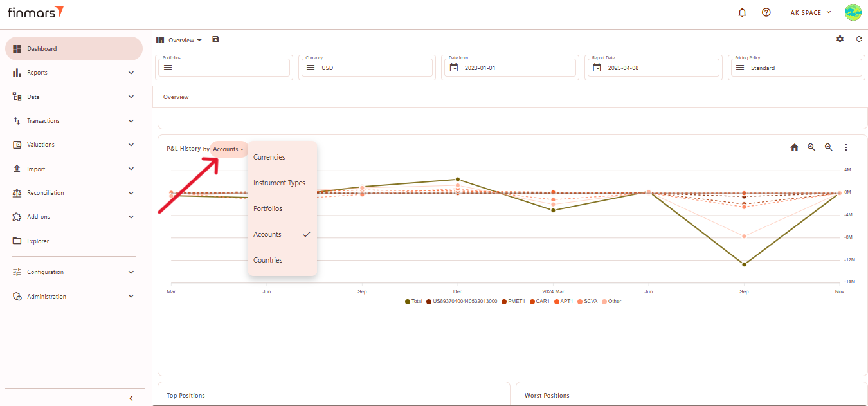This screenshot has height=406, width=868.
Task: Click the notification bell icon
Action: 743,12
